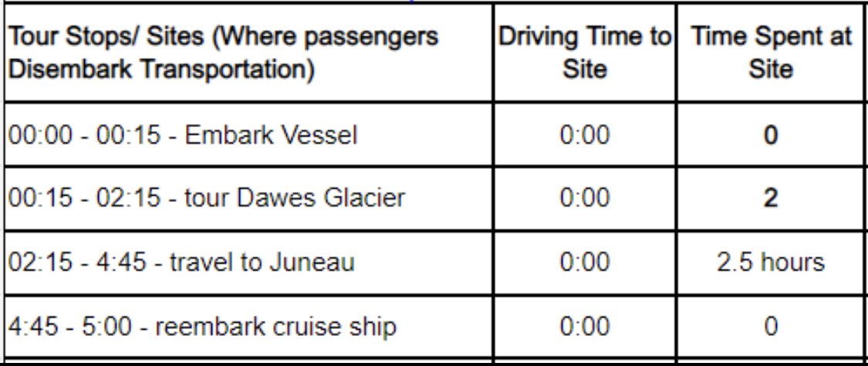Image resolution: width=868 pixels, height=366 pixels.
Task: Select the tour Dawes Glacier itinerary cell
Action: pyautogui.click(x=248, y=199)
